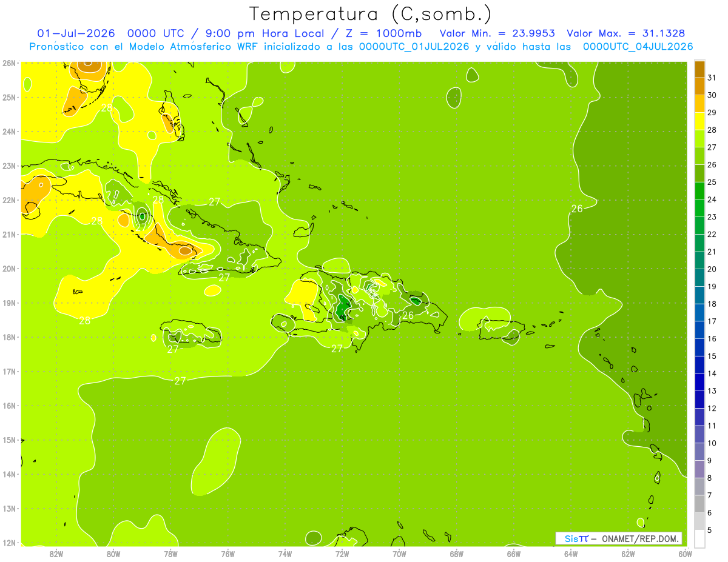Click the 31 degree brown legend swatch
The width and height of the screenshot is (728, 562).
pos(699,70)
